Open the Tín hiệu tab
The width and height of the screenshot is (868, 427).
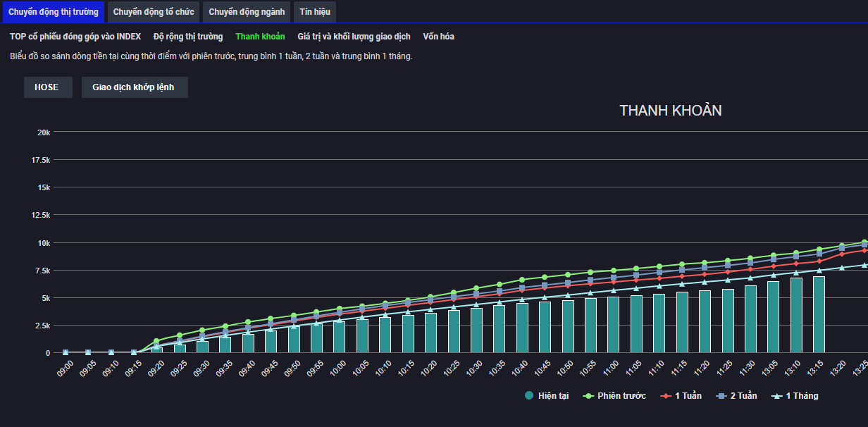tap(314, 12)
